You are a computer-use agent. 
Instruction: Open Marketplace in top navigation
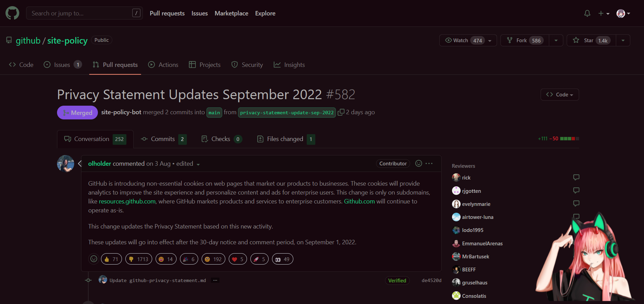[x=231, y=13]
